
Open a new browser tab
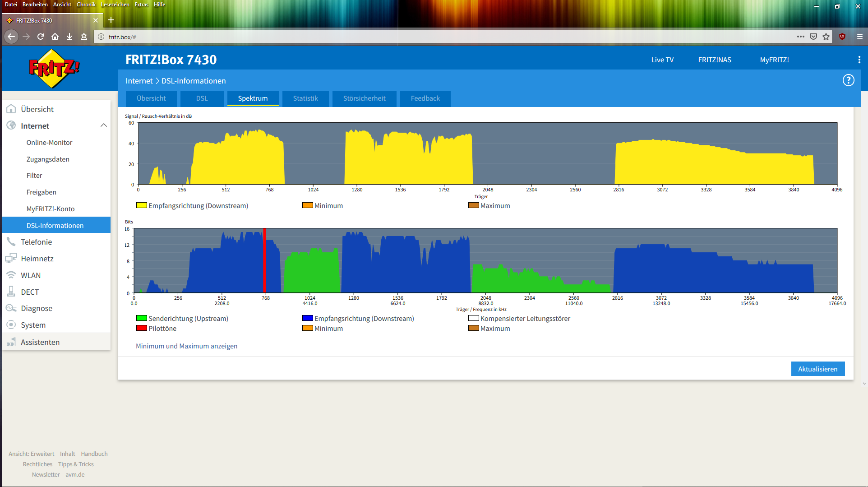(x=111, y=20)
